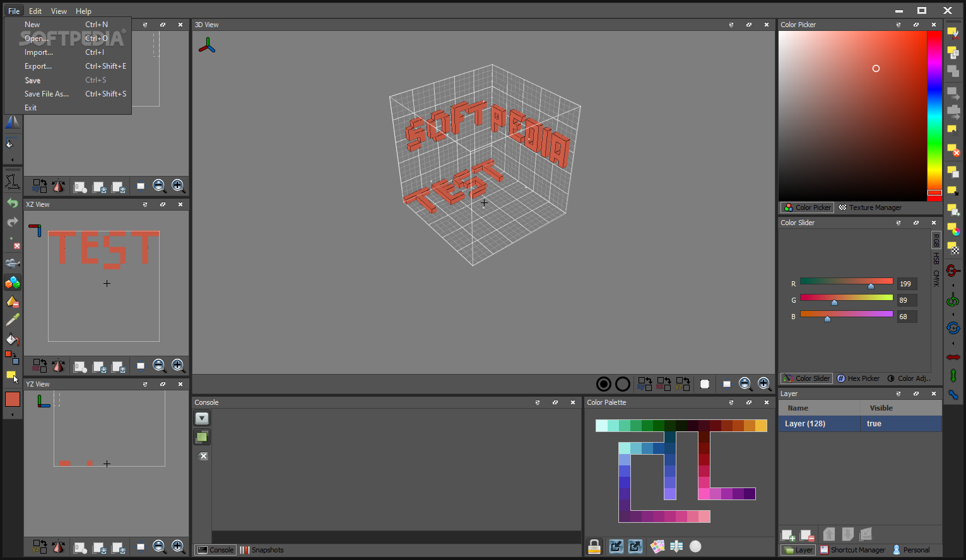This screenshot has width=966, height=560.
Task: Expand the 3D View panel options menu
Action: click(731, 25)
